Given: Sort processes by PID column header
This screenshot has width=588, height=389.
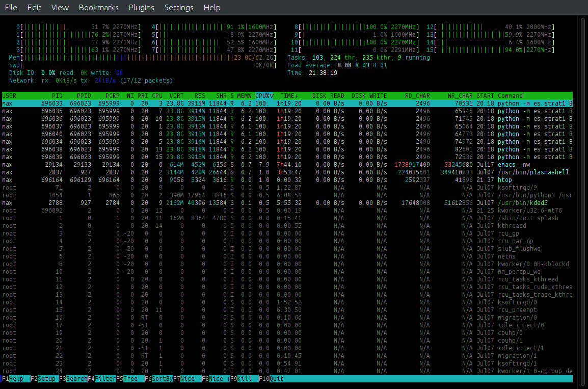Looking at the screenshot, I should [x=57, y=96].
